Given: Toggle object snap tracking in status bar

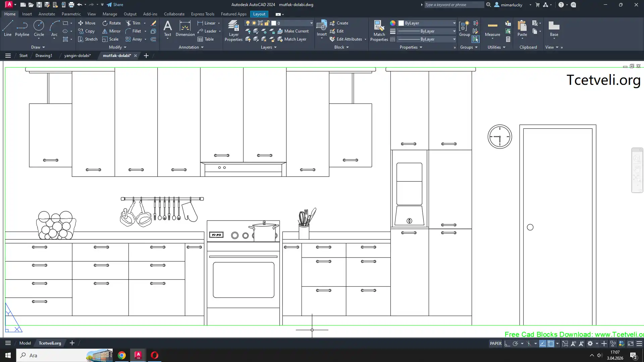Looking at the screenshot, I should point(542,344).
